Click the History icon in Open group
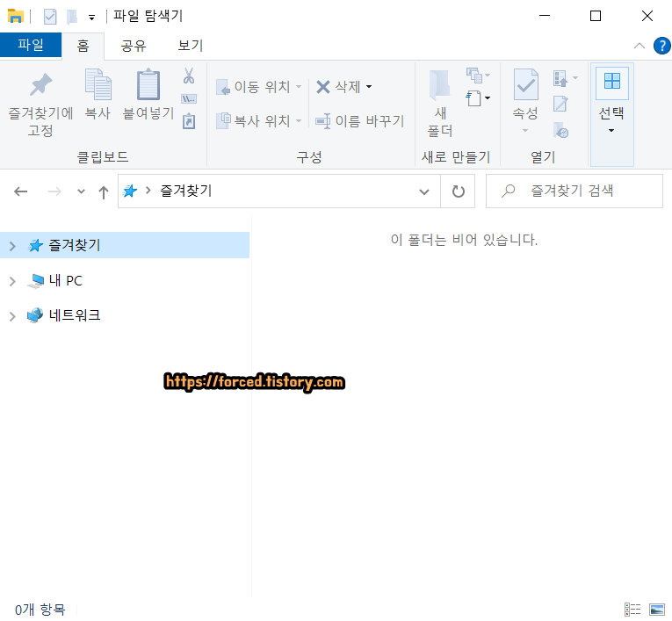The width and height of the screenshot is (672, 621). point(560,130)
